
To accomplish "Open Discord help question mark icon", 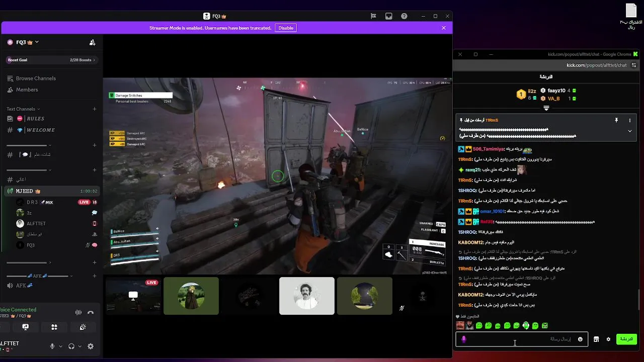I will [404, 16].
